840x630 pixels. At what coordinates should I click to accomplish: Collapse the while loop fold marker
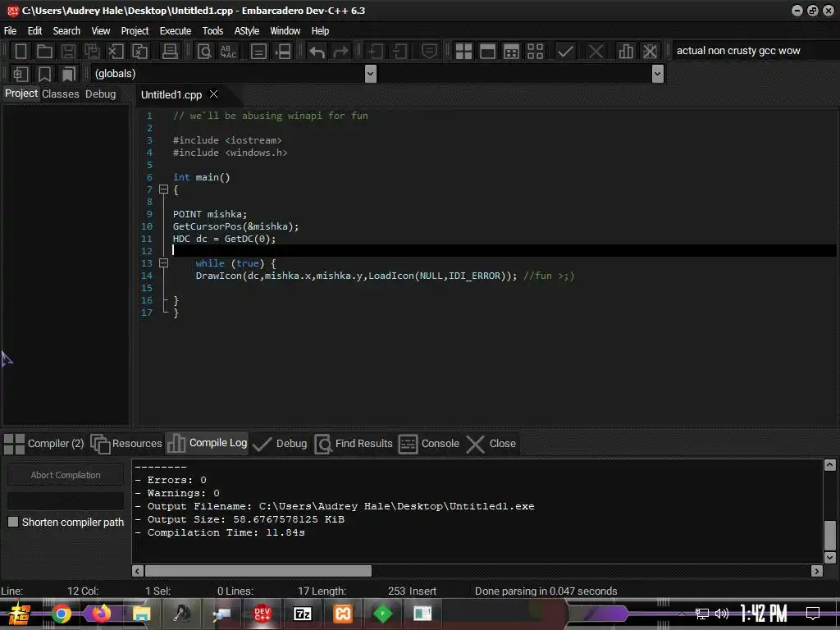tap(164, 263)
